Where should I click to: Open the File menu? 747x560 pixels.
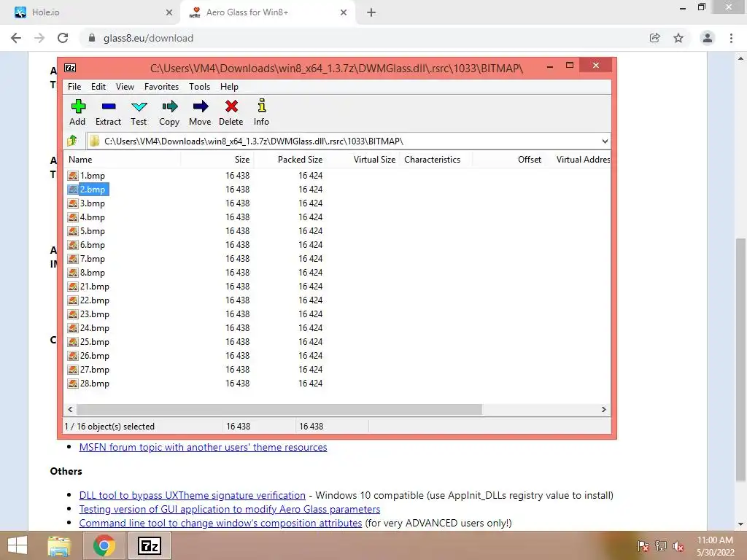74,87
